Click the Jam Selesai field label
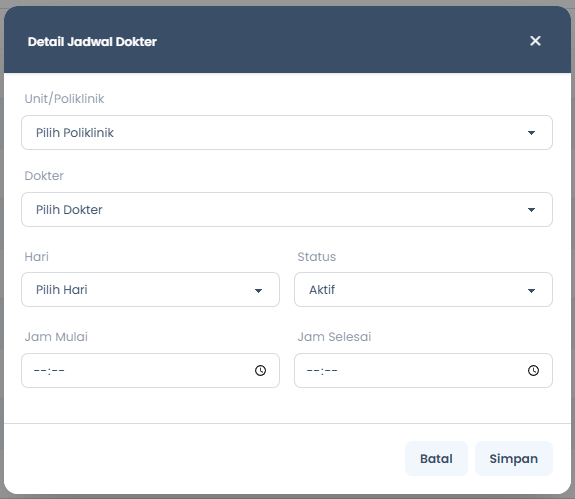This screenshot has height=499, width=575. point(334,337)
